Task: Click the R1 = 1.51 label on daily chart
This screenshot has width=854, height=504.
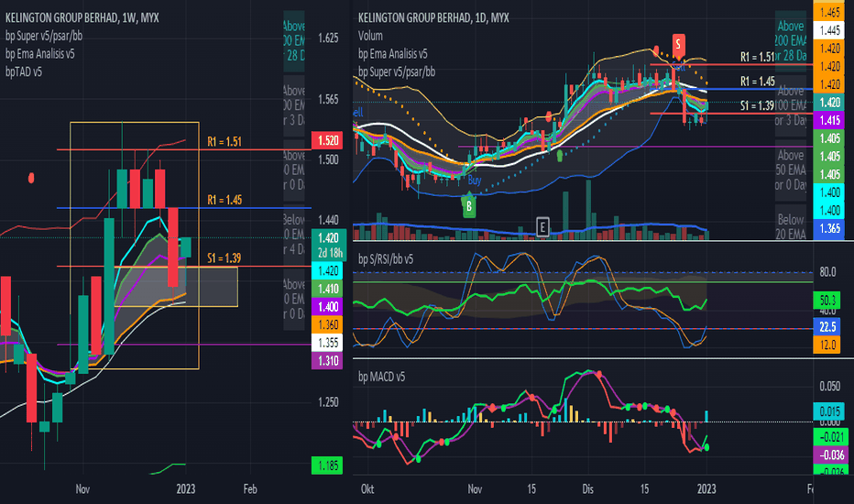Action: tap(757, 57)
